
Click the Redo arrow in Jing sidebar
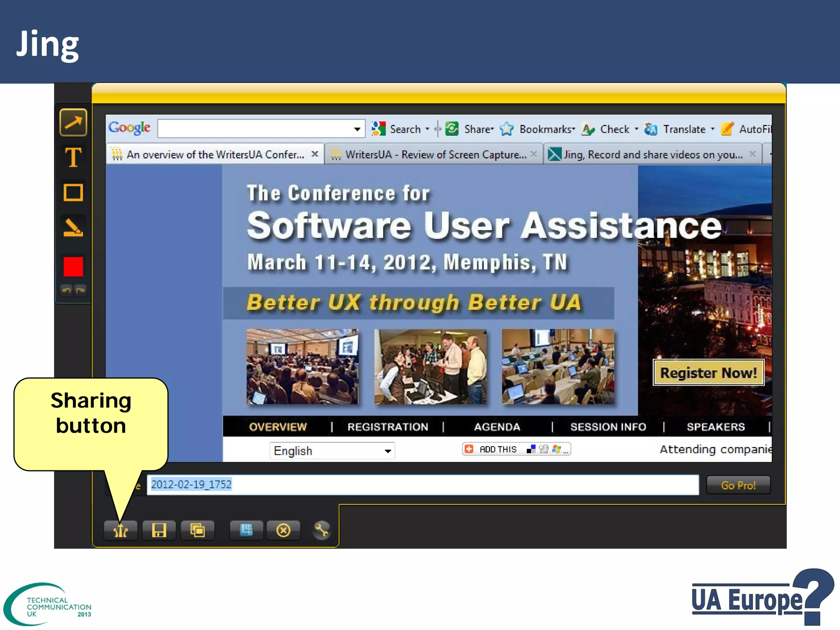[81, 290]
